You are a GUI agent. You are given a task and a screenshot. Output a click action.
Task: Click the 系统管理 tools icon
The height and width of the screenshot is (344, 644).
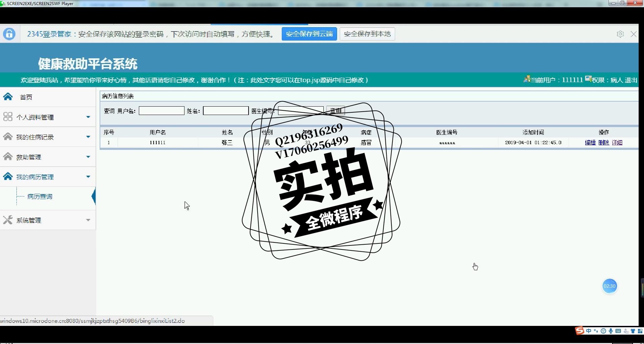pos(8,220)
